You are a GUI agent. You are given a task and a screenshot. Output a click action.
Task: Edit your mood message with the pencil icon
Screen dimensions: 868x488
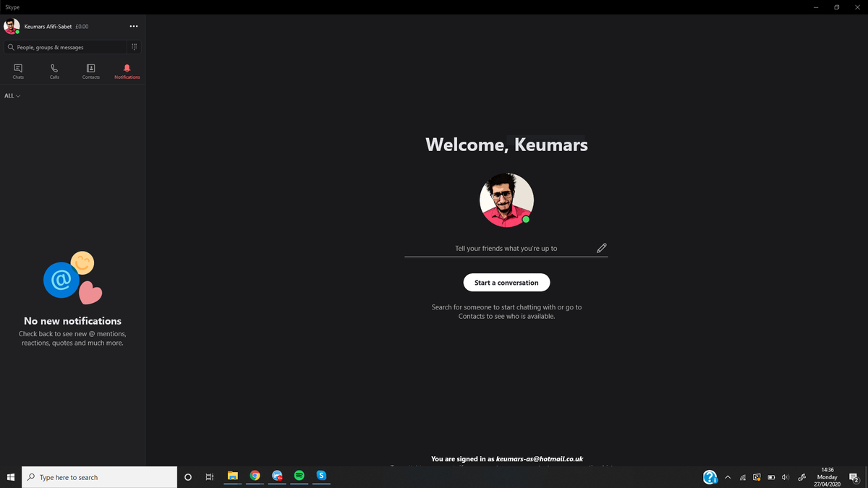[601, 247]
